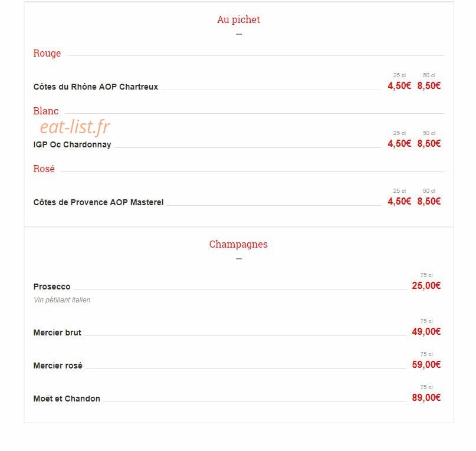Select the Mercier brut item
This screenshot has width=476, height=451.
[x=57, y=333]
